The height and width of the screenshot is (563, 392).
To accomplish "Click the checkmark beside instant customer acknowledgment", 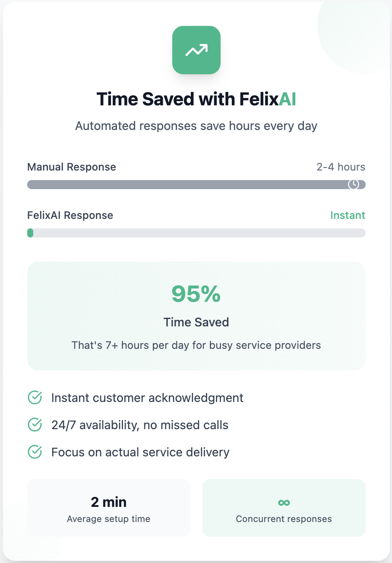I will [35, 398].
